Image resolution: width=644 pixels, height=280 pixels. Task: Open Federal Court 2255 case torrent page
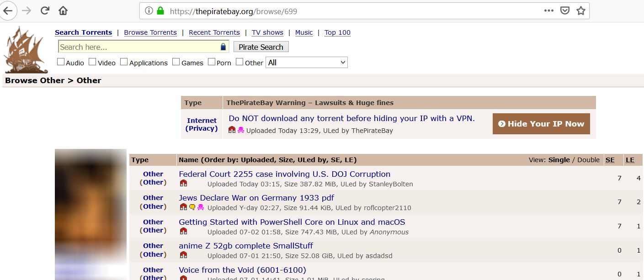tap(284, 174)
